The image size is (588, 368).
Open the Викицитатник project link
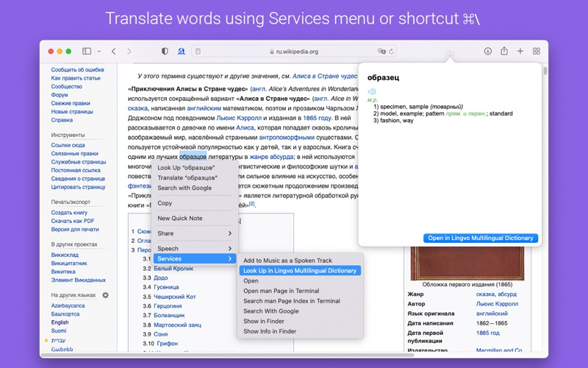(69, 263)
